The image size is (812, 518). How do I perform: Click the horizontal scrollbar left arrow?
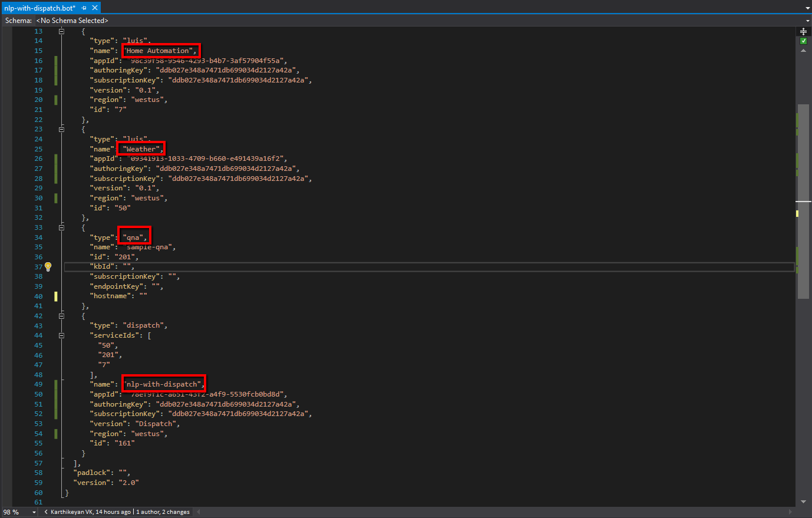click(x=198, y=512)
